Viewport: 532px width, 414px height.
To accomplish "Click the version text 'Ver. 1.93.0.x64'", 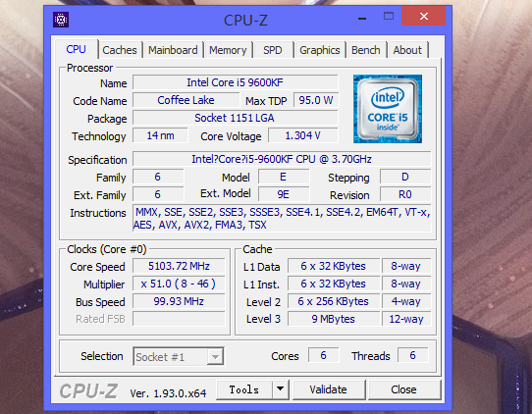I will pyautogui.click(x=168, y=393).
